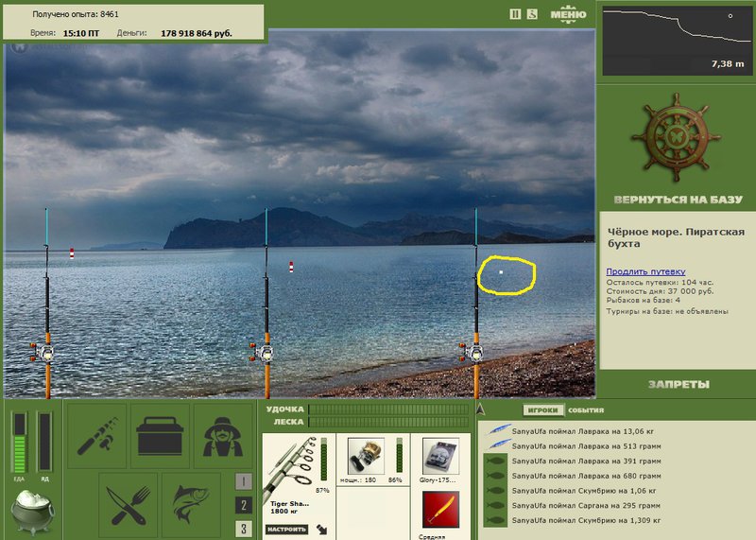Click 'Осталось путевки: 104 час.' text
756x540 pixels.
click(x=660, y=283)
